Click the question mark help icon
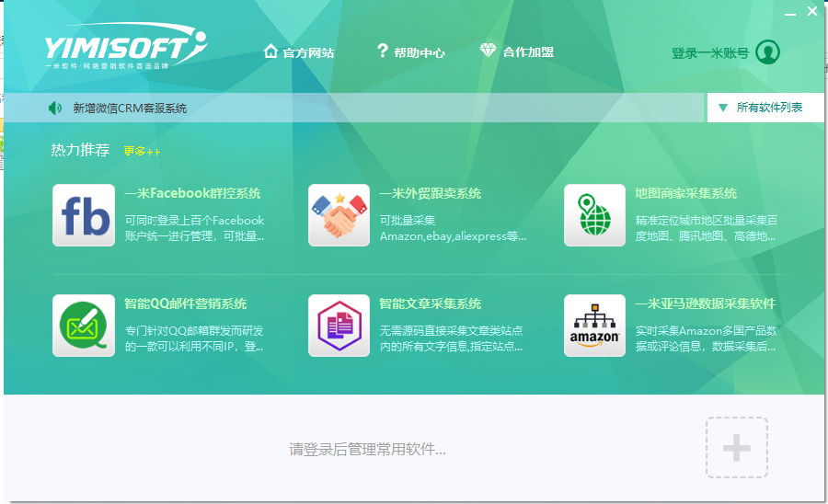This screenshot has width=828, height=504. tap(383, 51)
